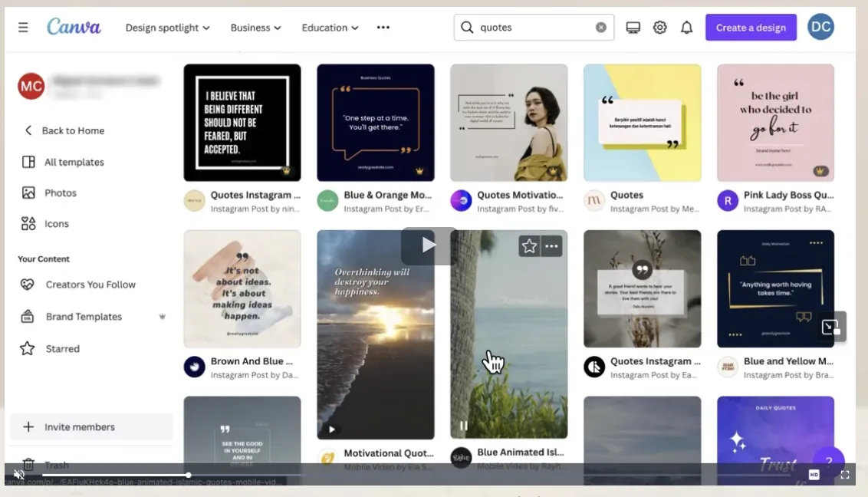Open the settings gear
Screen dimensions: 868x497
click(659, 27)
